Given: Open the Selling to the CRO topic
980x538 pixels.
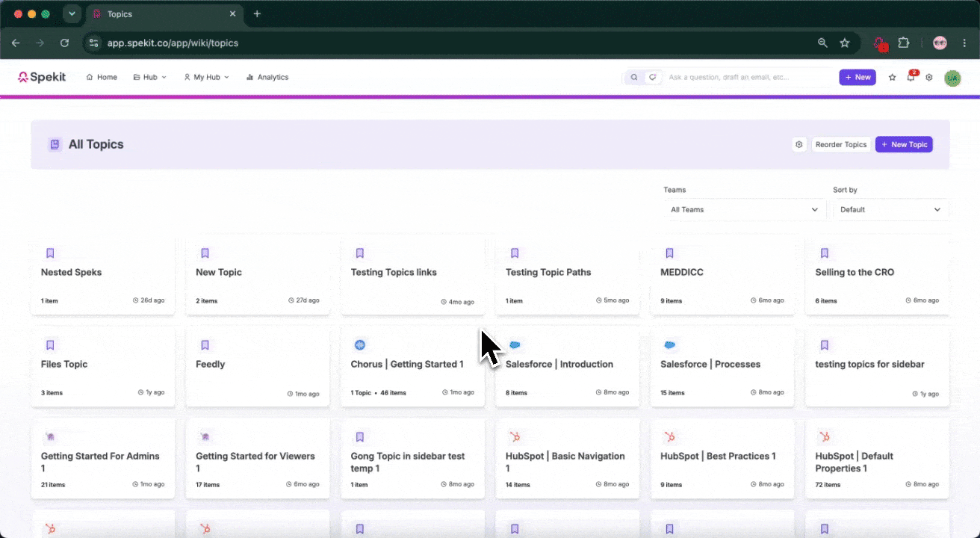Looking at the screenshot, I should pos(877,276).
